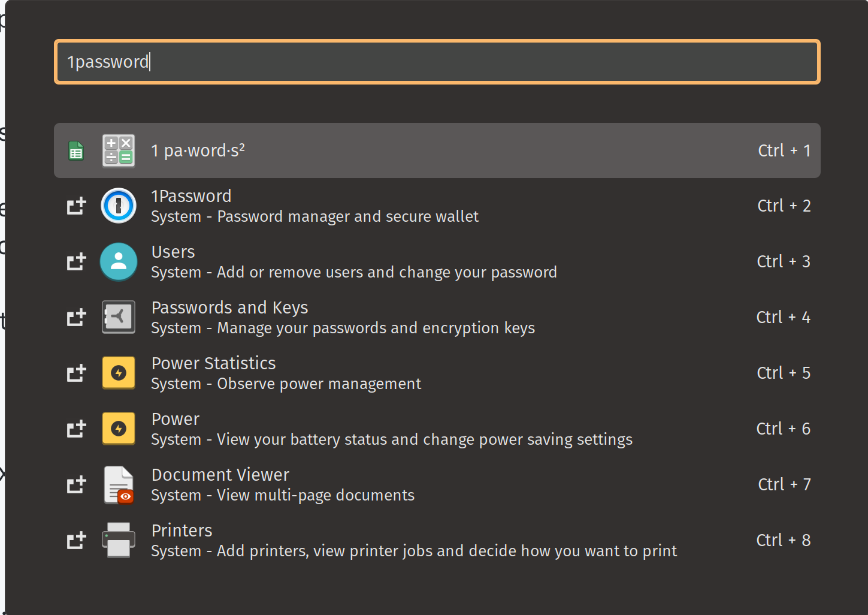868x615 pixels.
Task: Focus the search field containing 1password
Action: 437,62
